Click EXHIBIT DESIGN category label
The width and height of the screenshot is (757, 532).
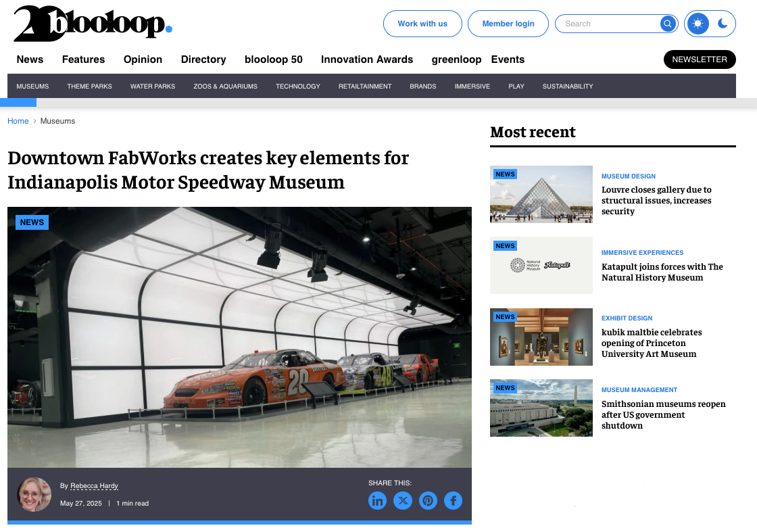click(x=627, y=318)
